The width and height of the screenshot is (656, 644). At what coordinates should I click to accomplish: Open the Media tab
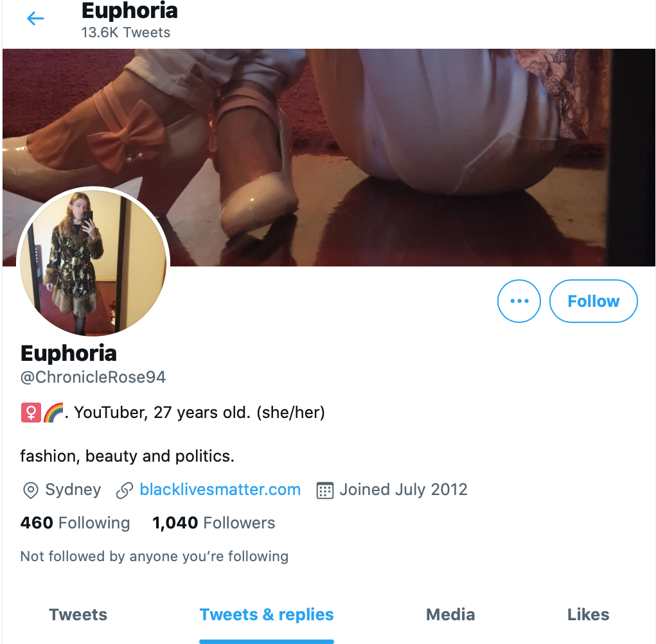pos(450,614)
